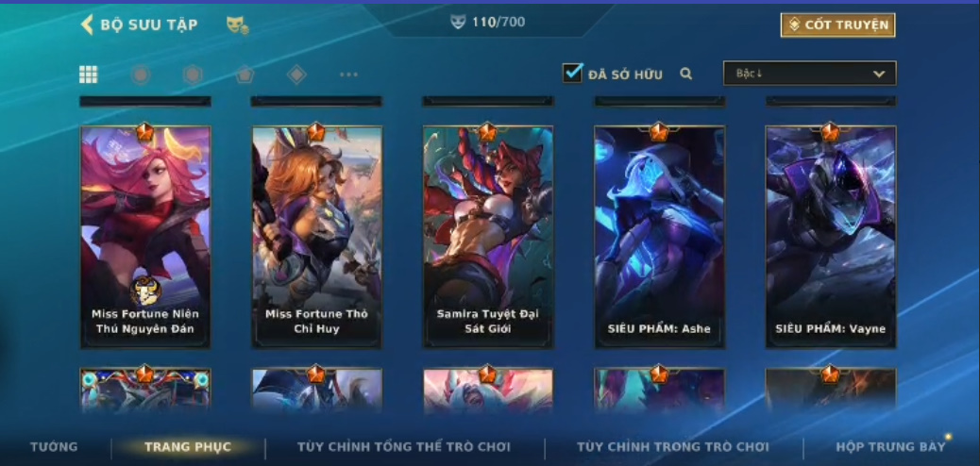Select the grid all-skins filter icon
This screenshot has height=466, width=980.
click(x=88, y=75)
